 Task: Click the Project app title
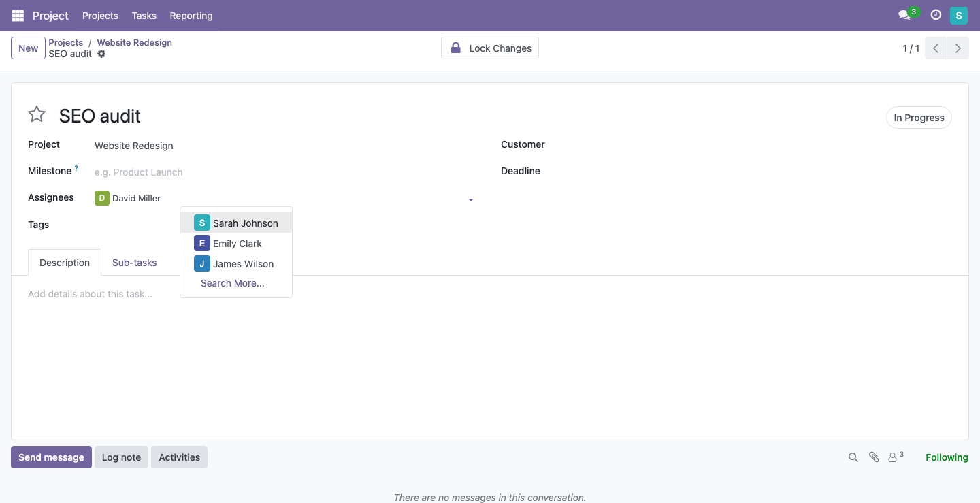point(50,16)
